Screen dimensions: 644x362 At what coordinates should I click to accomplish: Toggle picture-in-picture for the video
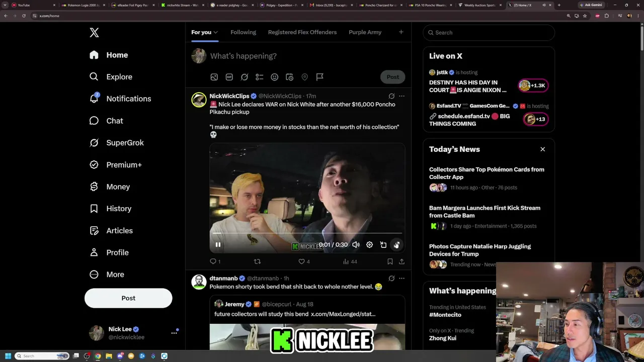click(383, 245)
